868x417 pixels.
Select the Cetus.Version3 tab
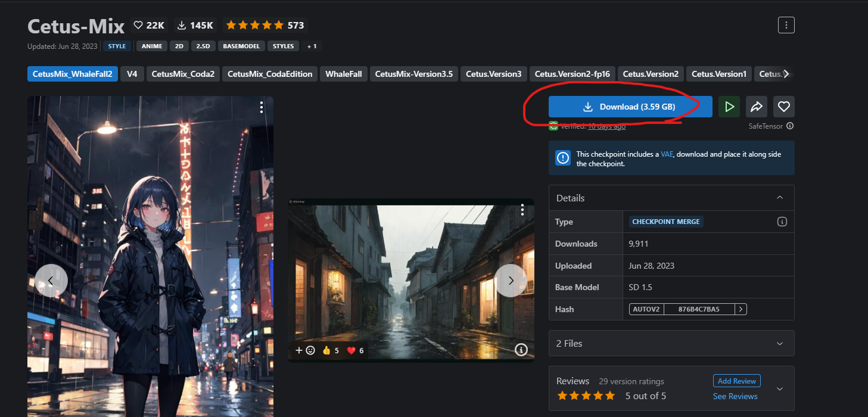tap(493, 74)
